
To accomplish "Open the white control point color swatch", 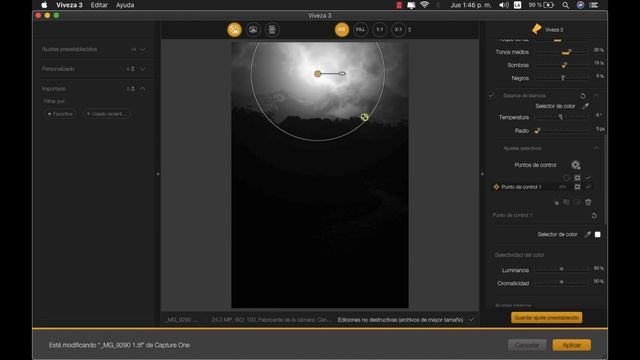I will [598, 234].
